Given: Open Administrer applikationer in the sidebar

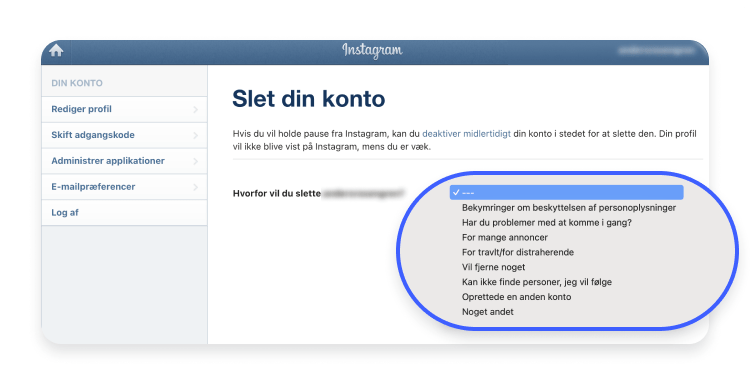Looking at the screenshot, I should (124, 161).
